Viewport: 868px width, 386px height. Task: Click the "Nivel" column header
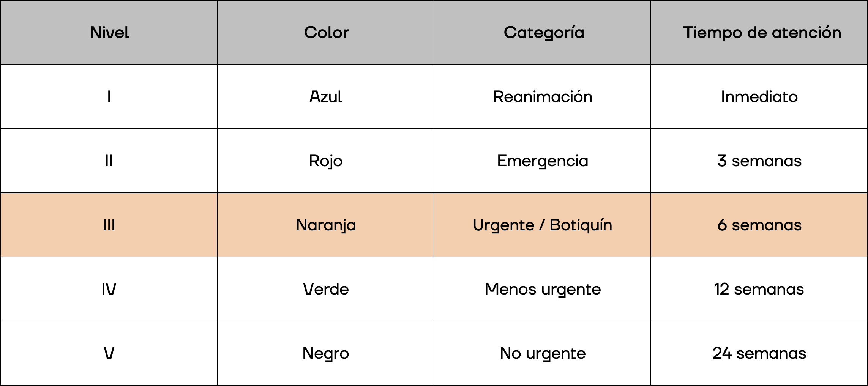pos(109,33)
